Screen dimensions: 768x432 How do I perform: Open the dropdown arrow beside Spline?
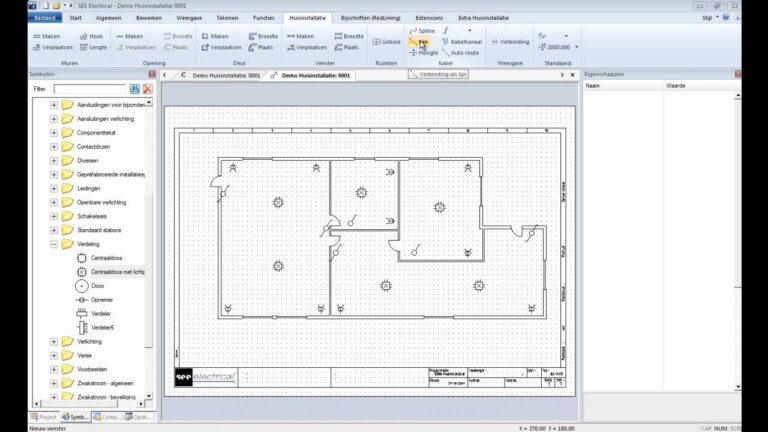(469, 31)
